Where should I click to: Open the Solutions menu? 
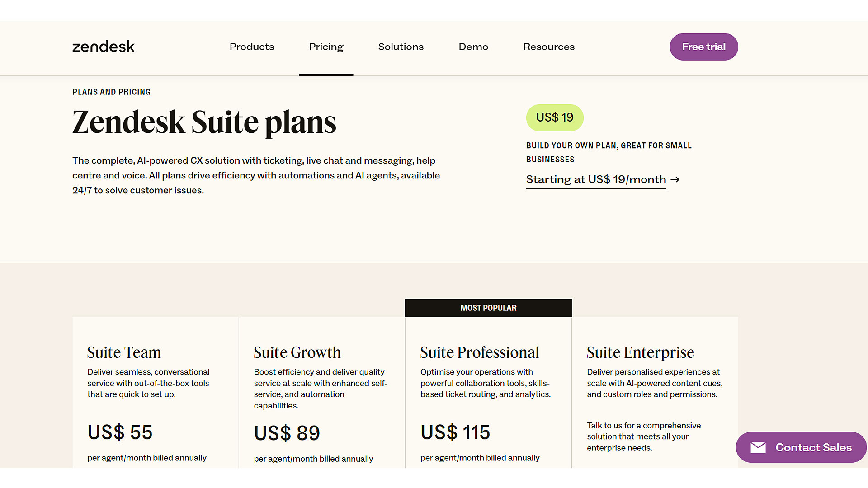[x=401, y=47]
